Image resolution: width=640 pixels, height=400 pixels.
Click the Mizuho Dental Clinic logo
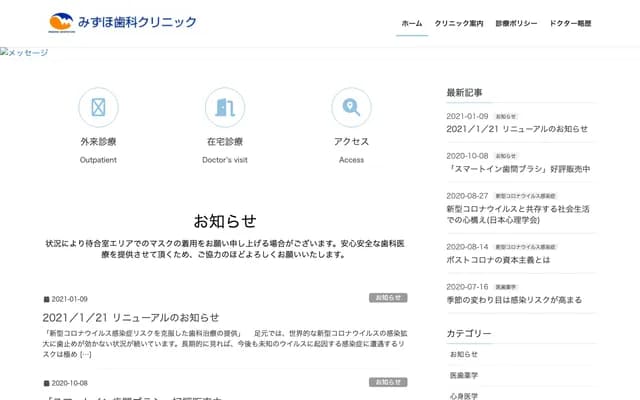122,22
